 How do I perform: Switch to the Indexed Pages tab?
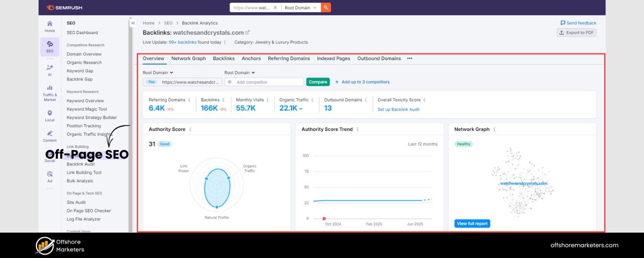click(x=334, y=58)
